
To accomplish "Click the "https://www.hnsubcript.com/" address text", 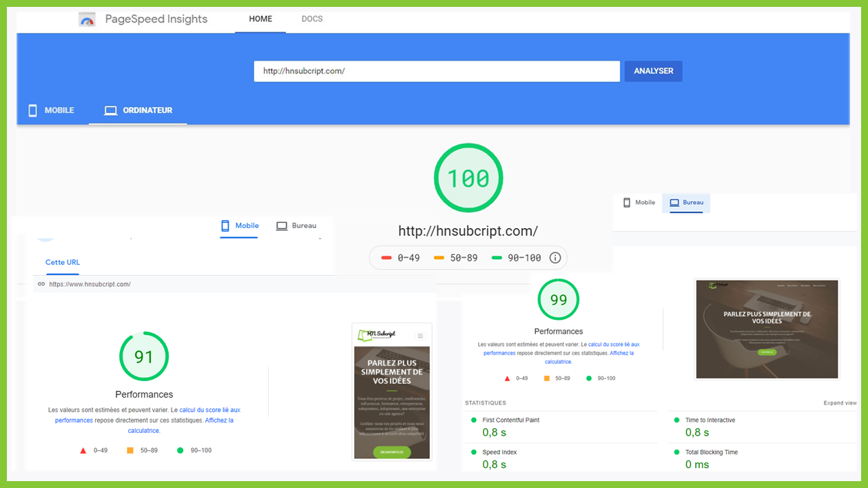I will tap(90, 284).
